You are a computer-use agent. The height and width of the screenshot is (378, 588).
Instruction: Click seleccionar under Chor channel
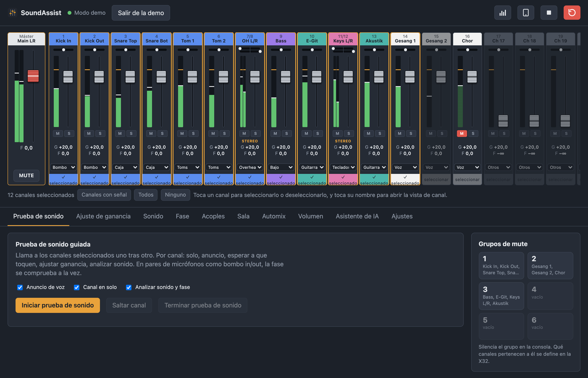[x=467, y=180]
